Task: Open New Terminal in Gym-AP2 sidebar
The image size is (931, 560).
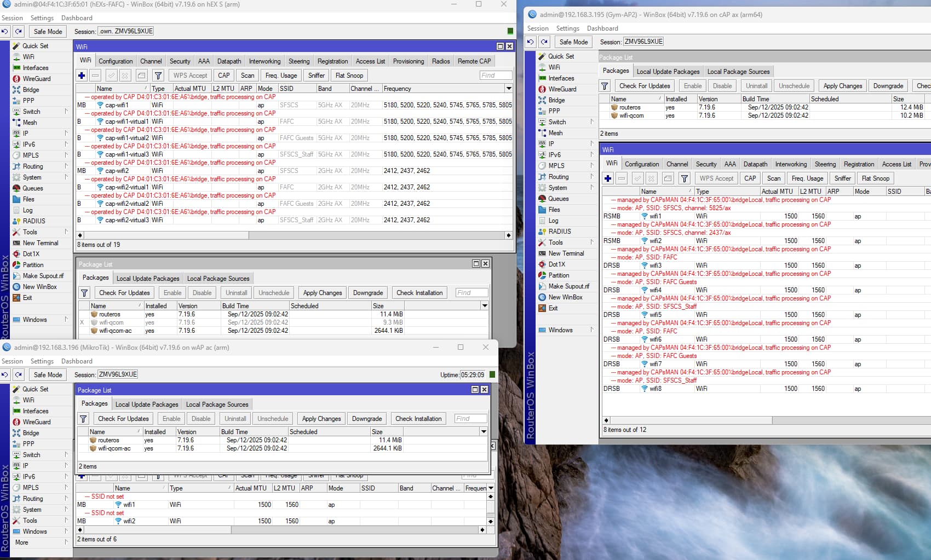Action: (566, 253)
